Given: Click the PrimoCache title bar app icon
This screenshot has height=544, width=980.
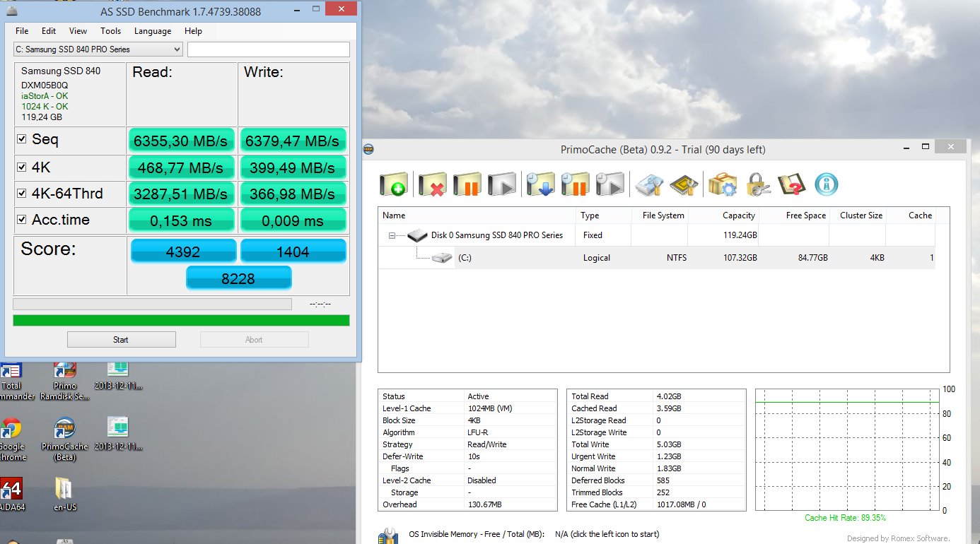Looking at the screenshot, I should click(368, 149).
